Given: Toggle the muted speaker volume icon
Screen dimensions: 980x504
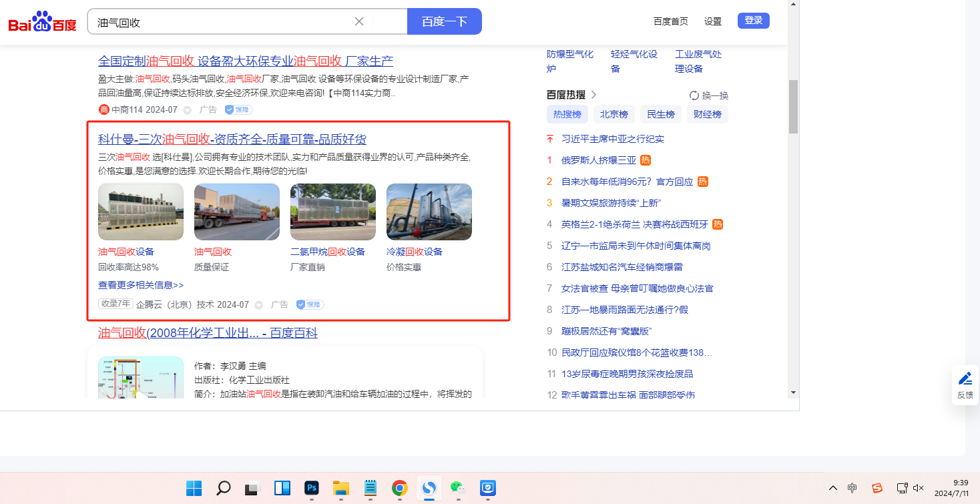Looking at the screenshot, I should tap(919, 488).
